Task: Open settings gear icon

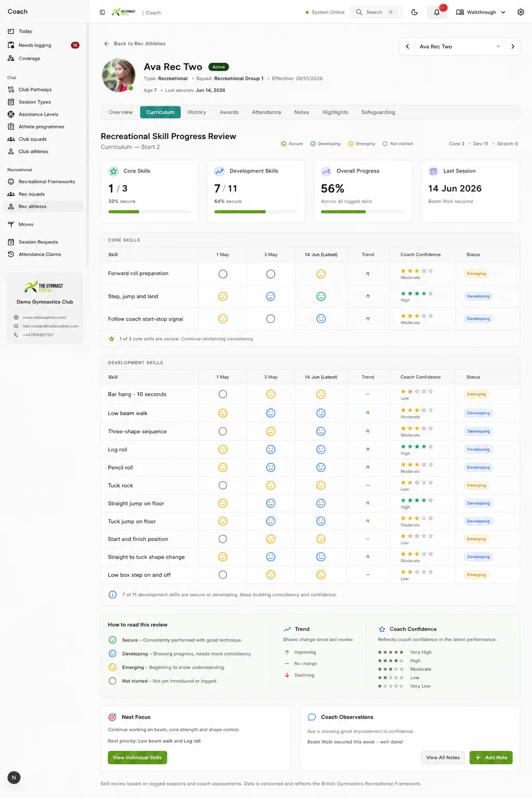Action: tap(521, 12)
